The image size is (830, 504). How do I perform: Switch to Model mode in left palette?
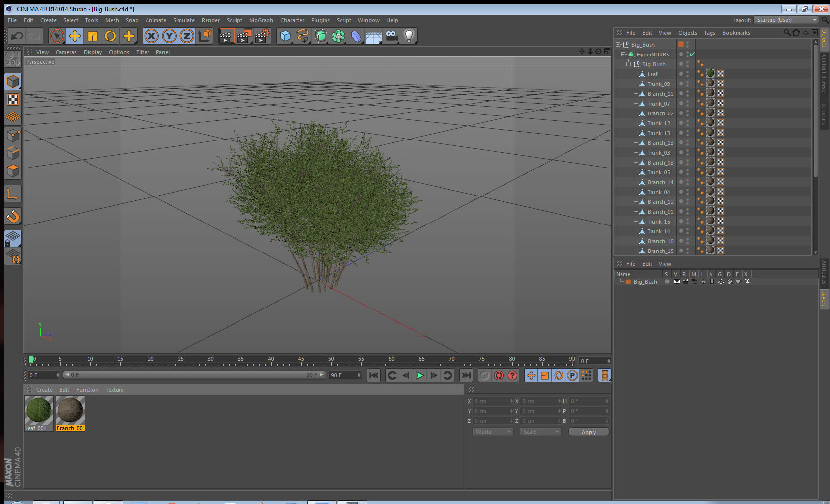[13, 82]
